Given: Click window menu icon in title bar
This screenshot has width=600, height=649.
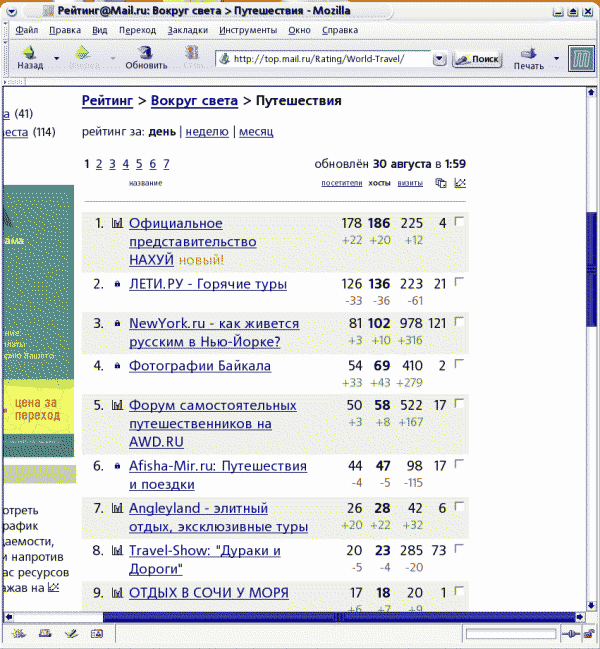Looking at the screenshot, I should (12, 12).
